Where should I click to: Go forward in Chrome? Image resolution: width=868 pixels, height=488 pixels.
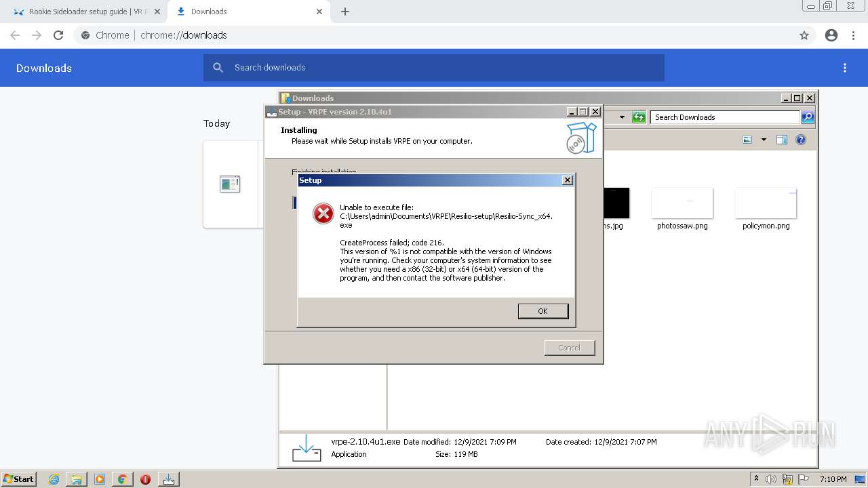click(x=37, y=35)
